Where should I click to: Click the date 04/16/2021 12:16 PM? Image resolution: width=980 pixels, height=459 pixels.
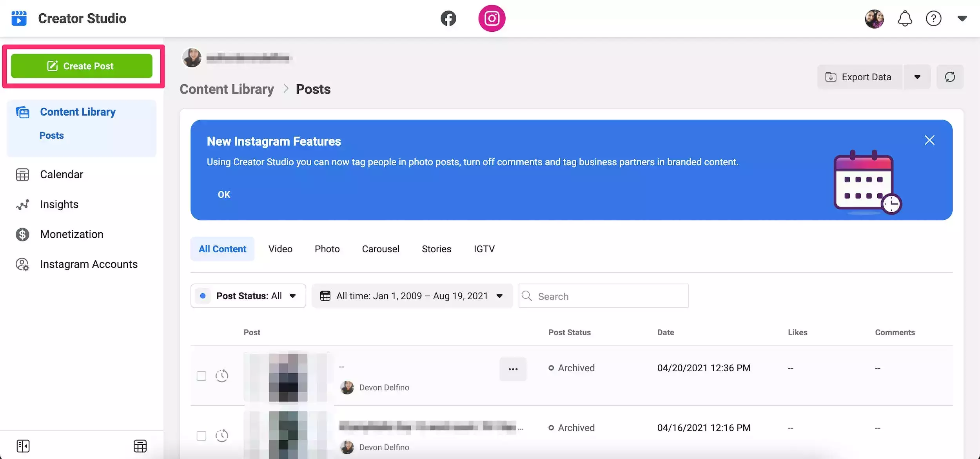[x=704, y=428]
